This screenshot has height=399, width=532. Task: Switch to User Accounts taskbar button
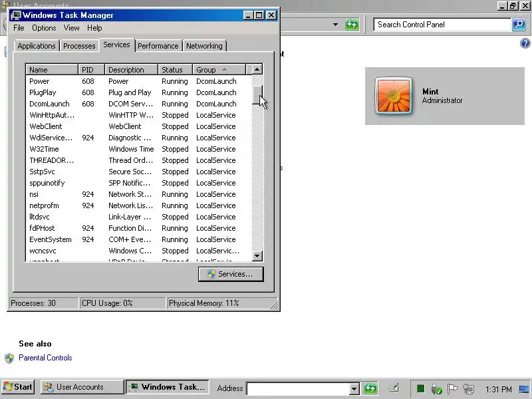(82, 387)
